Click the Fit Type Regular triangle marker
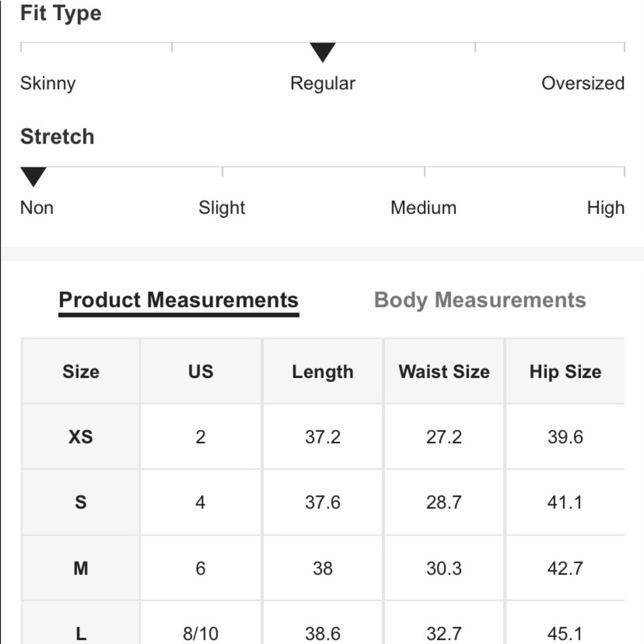Screen dimensions: 644x644 coord(323,53)
